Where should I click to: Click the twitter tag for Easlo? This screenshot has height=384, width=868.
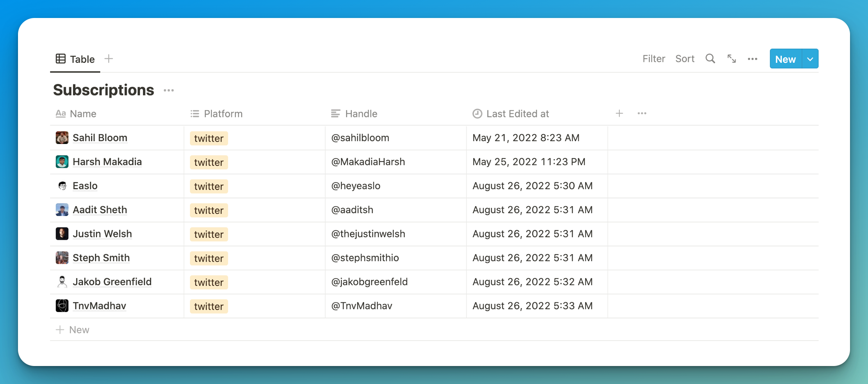(209, 186)
